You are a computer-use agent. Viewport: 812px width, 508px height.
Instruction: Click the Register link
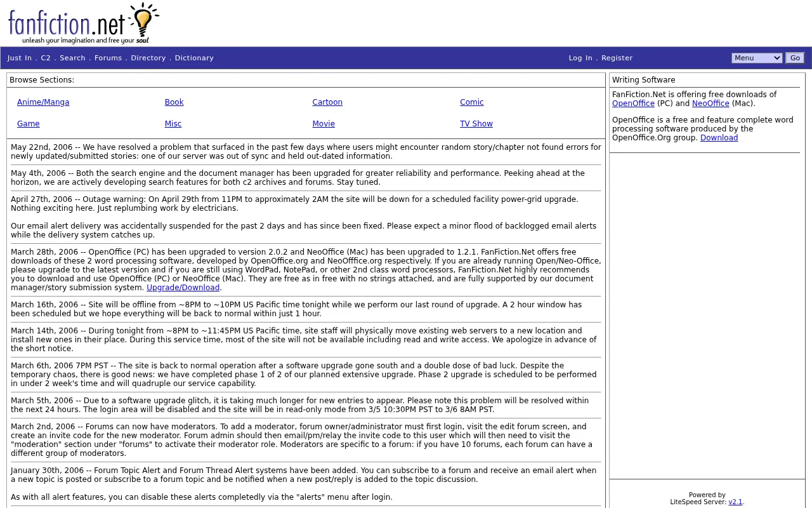(617, 58)
